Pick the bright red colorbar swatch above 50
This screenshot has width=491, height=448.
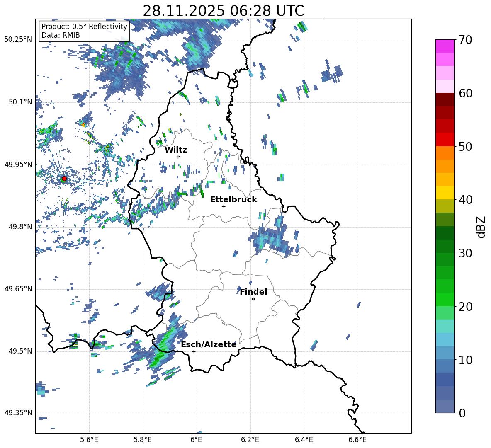(x=445, y=139)
